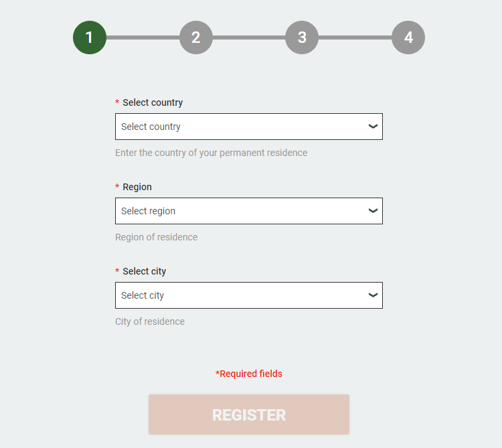Image resolution: width=502 pixels, height=448 pixels.
Task: Click the "City of residence" hint text
Action: point(150,321)
